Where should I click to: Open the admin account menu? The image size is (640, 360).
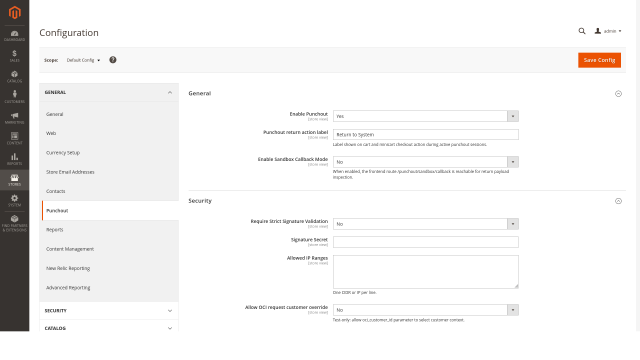point(608,31)
